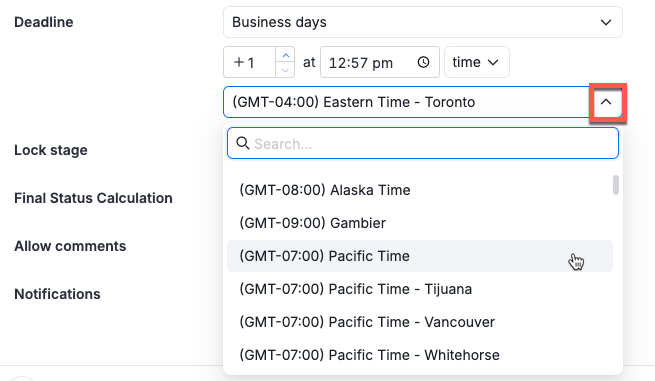Collapse the Eastern Time - Toronto timezone dropdown
Viewport: 655px width, 381px height.
[x=606, y=102]
